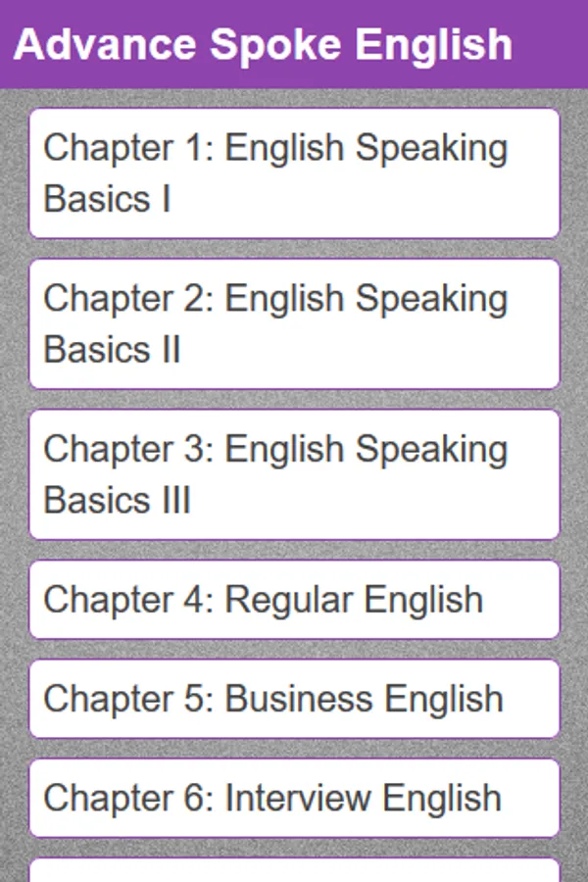Open Chapter 1: English Speaking Basics I
This screenshot has width=588, height=882.
[x=294, y=173]
